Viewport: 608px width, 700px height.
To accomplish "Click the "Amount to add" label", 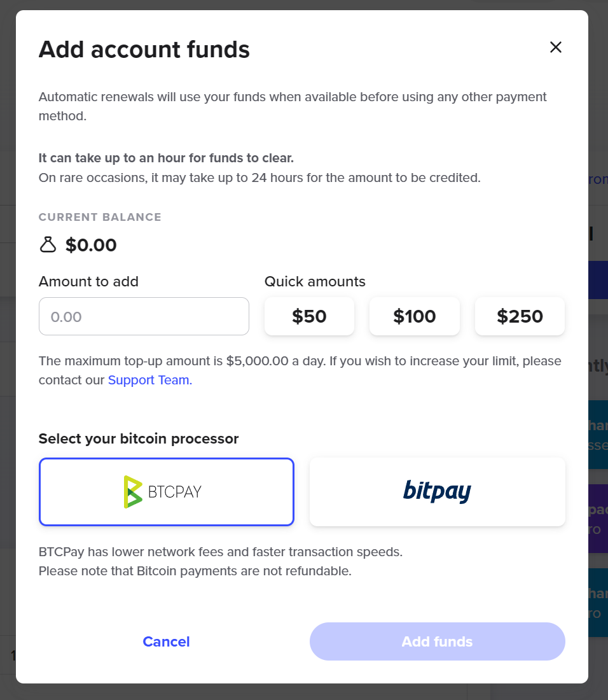I will click(88, 281).
